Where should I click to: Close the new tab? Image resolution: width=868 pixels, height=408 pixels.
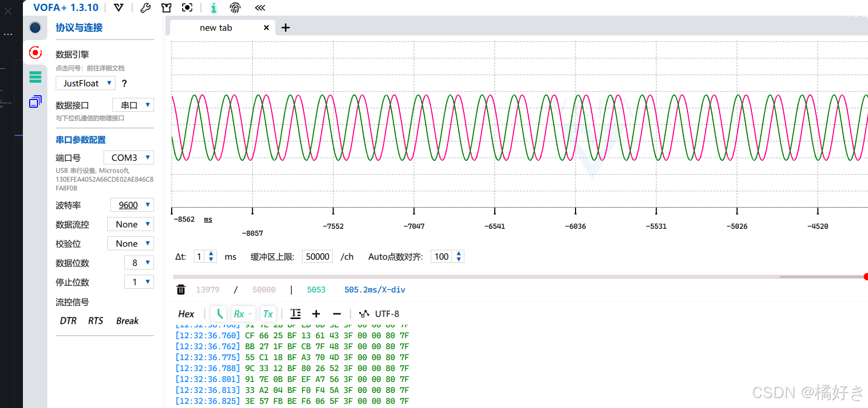click(x=266, y=28)
